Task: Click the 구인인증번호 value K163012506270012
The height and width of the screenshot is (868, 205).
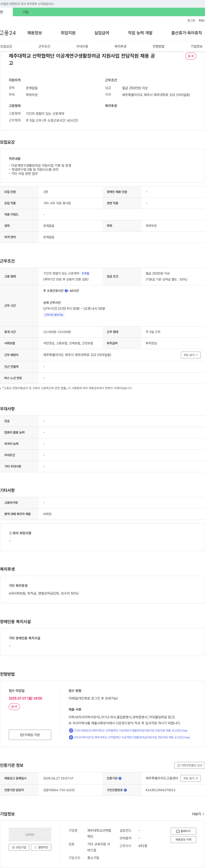Action: click(x=161, y=790)
